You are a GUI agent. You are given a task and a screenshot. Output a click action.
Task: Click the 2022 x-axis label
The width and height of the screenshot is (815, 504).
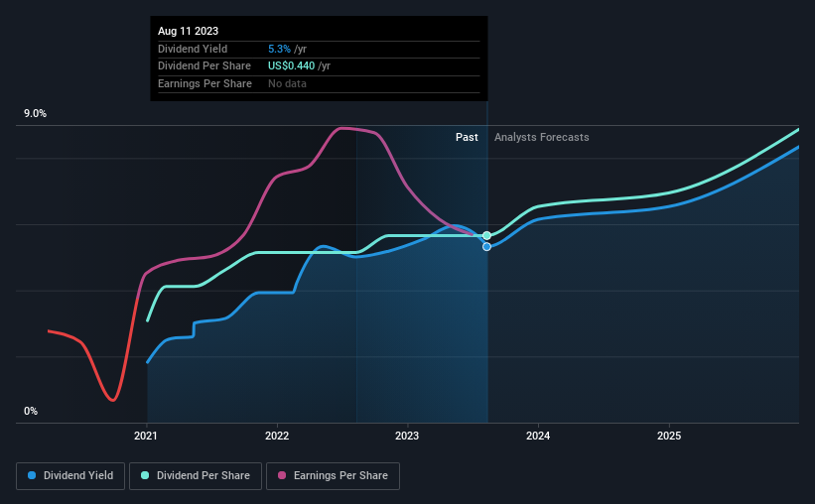[x=277, y=436]
